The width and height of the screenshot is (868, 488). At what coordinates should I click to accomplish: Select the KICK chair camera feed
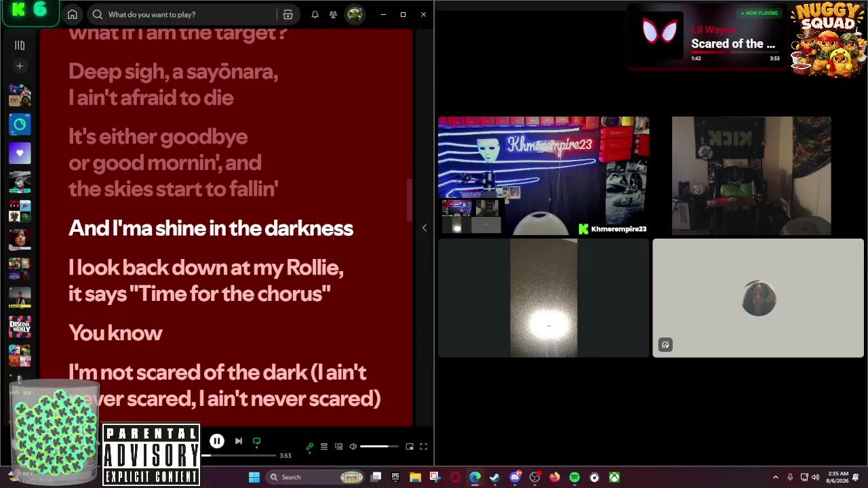point(751,176)
